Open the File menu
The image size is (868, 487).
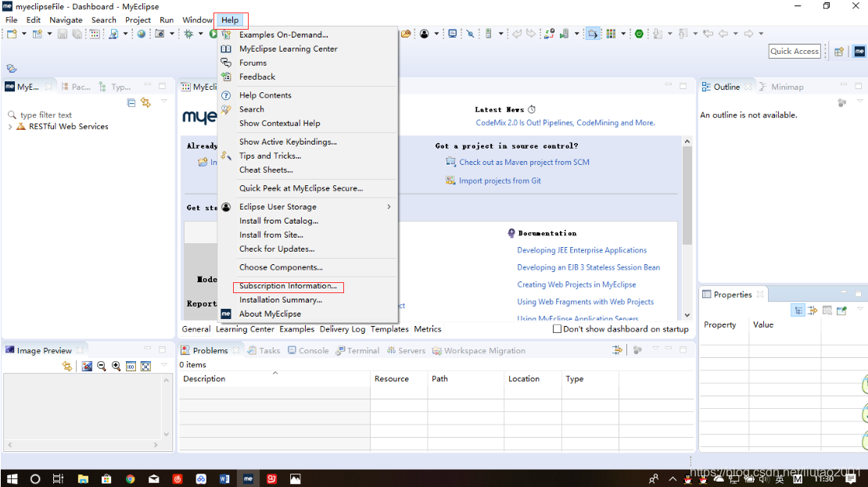point(11,20)
